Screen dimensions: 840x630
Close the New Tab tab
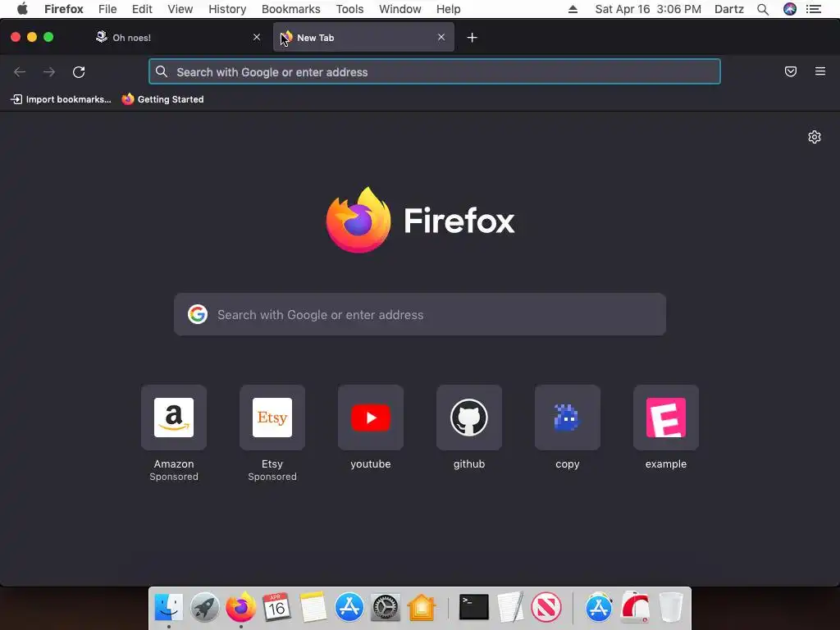(441, 37)
